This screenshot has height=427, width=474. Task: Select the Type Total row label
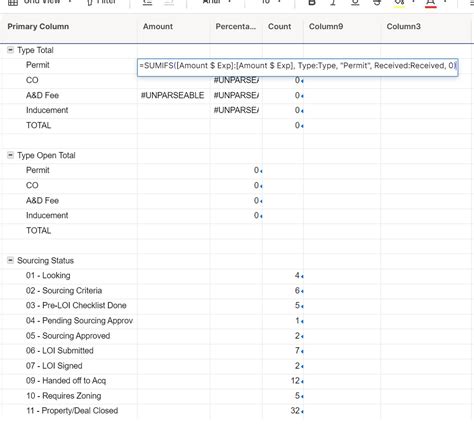click(35, 50)
